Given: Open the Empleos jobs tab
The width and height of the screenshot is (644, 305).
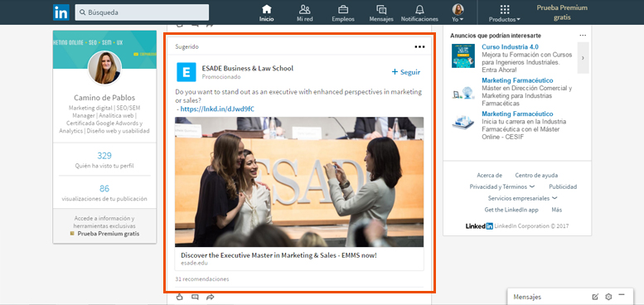Looking at the screenshot, I should pos(343,13).
